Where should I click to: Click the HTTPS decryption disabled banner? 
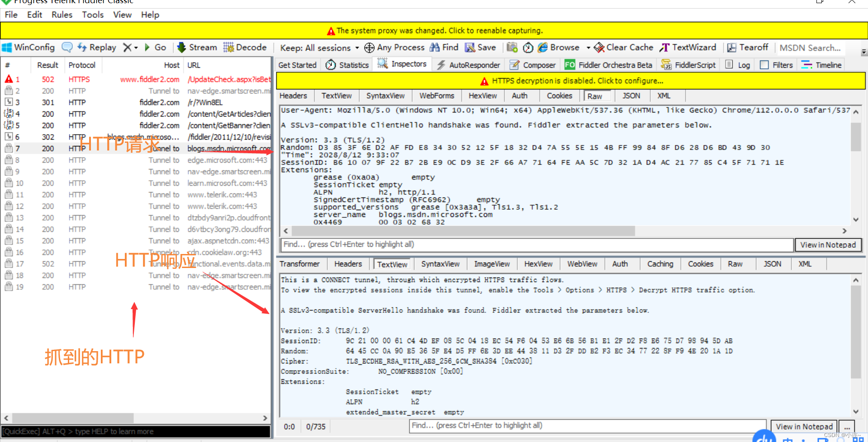(x=571, y=81)
